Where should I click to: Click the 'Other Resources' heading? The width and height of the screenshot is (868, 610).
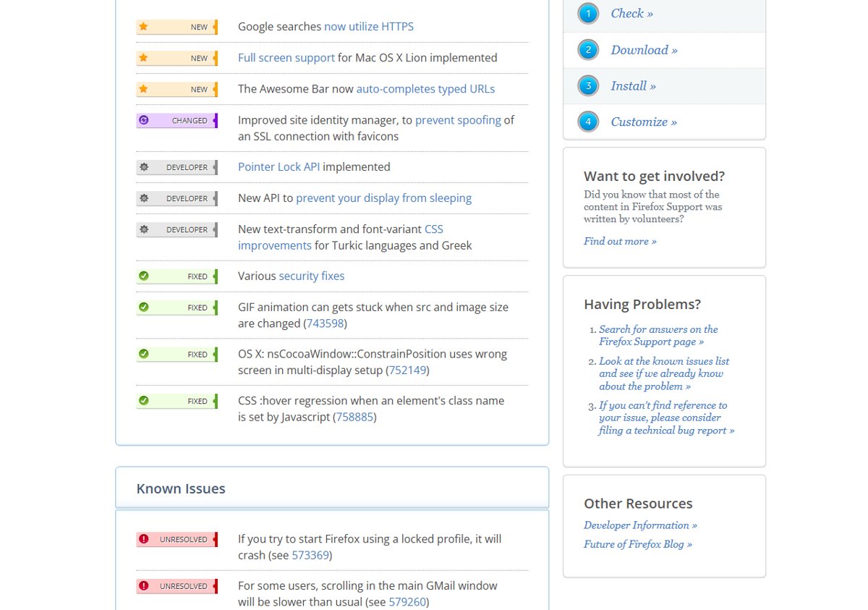coord(638,504)
